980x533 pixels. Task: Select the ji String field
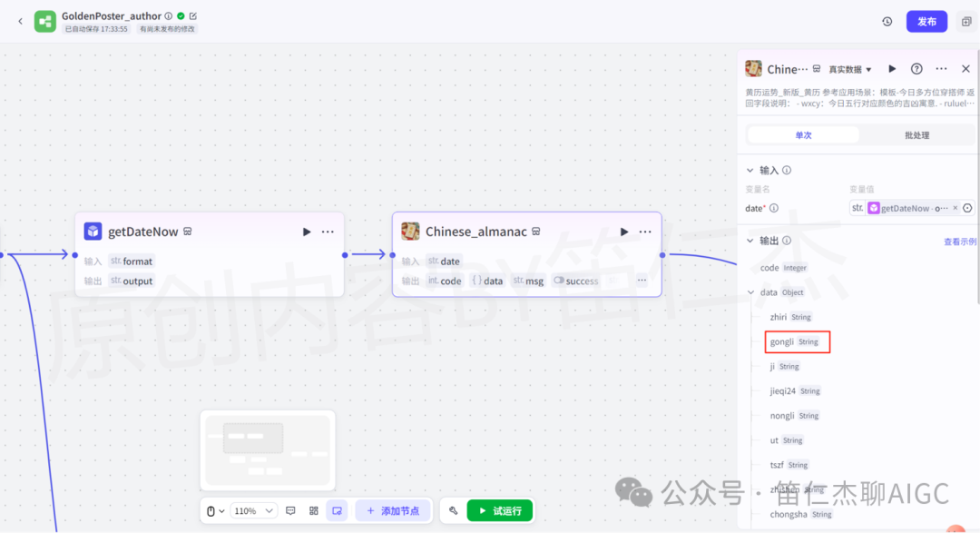point(785,367)
